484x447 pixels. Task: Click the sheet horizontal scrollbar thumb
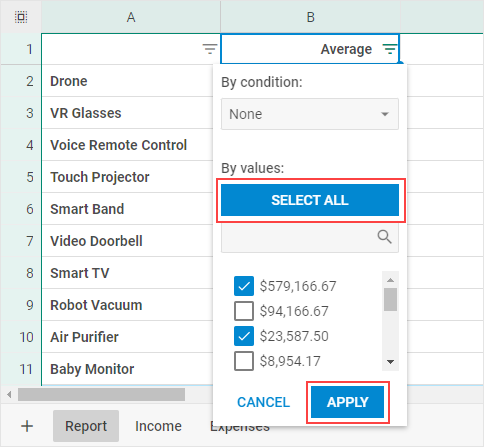pos(101,395)
